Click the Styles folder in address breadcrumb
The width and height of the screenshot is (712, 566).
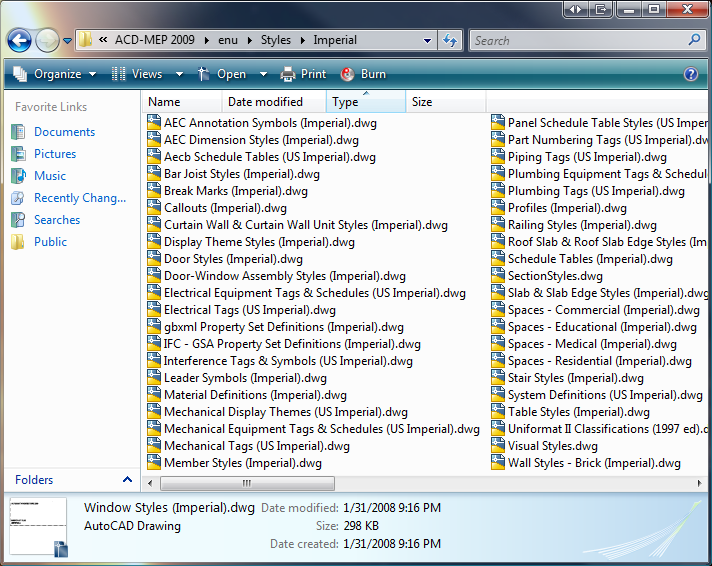[277, 41]
